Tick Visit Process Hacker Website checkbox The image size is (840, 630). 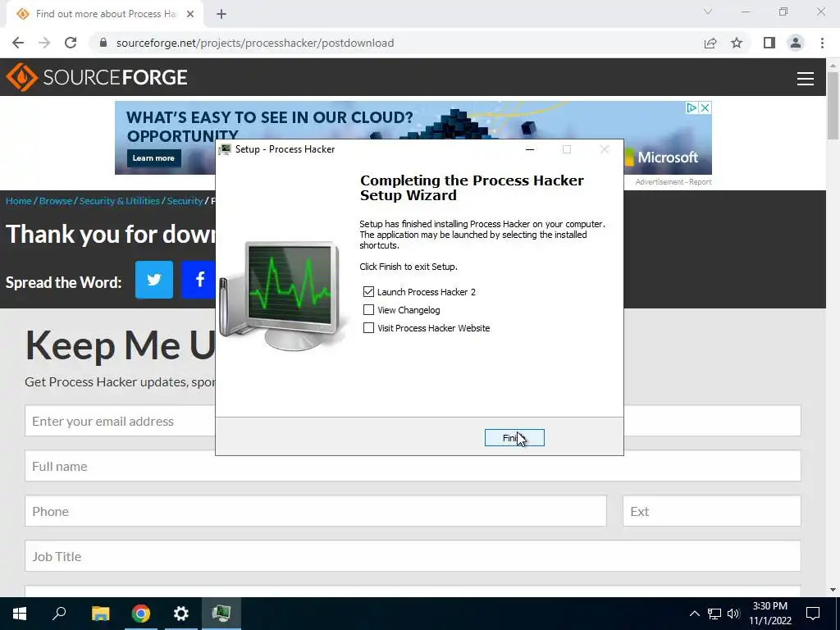click(x=368, y=328)
